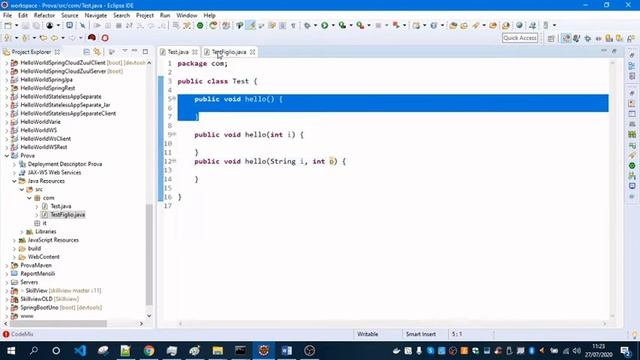
Task: Click the Quick Access search field
Action: (x=520, y=38)
